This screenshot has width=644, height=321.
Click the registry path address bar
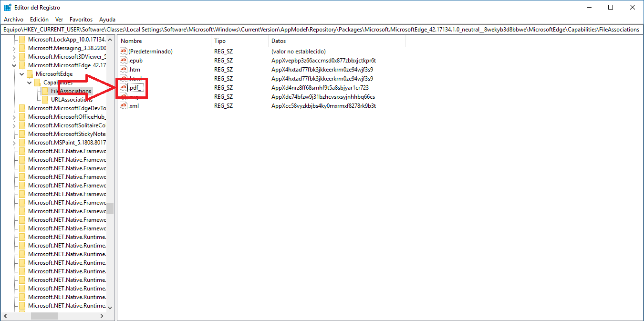click(x=322, y=30)
